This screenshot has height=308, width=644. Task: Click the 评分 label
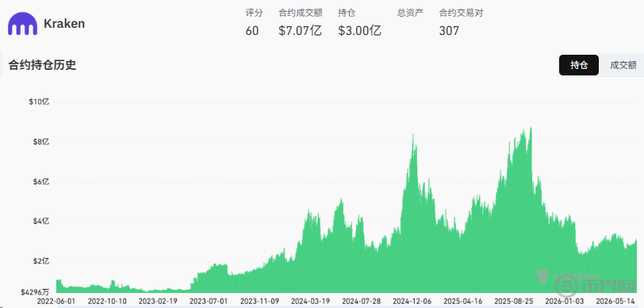(254, 13)
